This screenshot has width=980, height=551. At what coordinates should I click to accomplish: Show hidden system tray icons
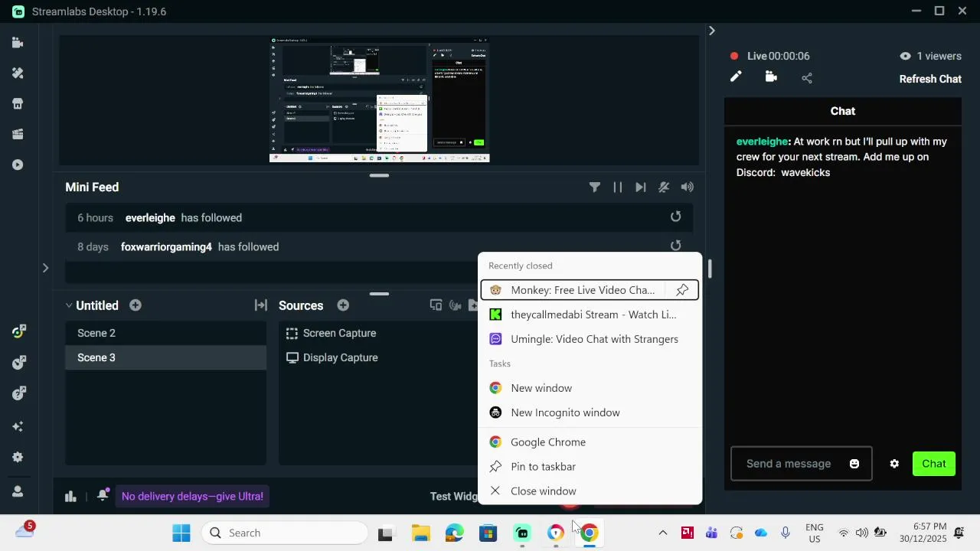[x=663, y=533]
